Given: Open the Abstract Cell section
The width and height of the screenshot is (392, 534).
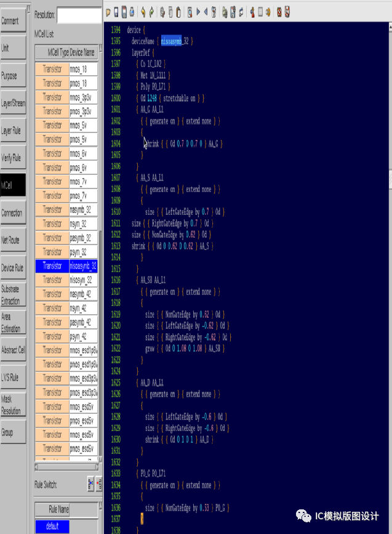Looking at the screenshot, I should 13,350.
